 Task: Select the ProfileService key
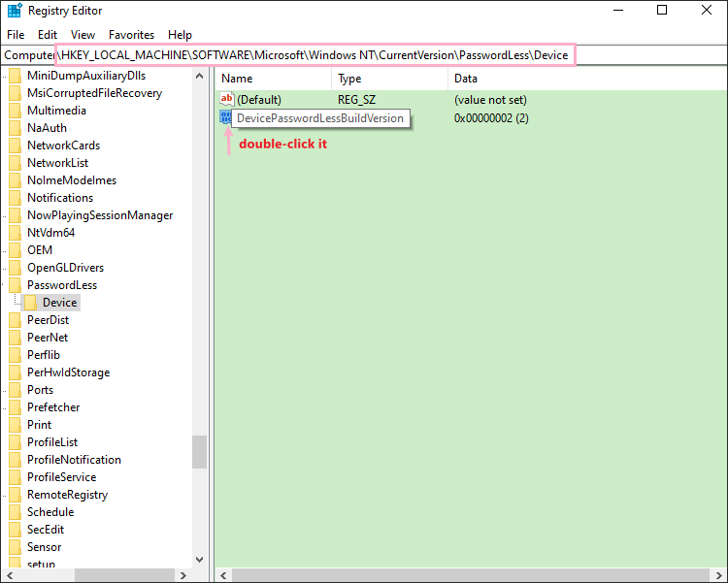[62, 477]
